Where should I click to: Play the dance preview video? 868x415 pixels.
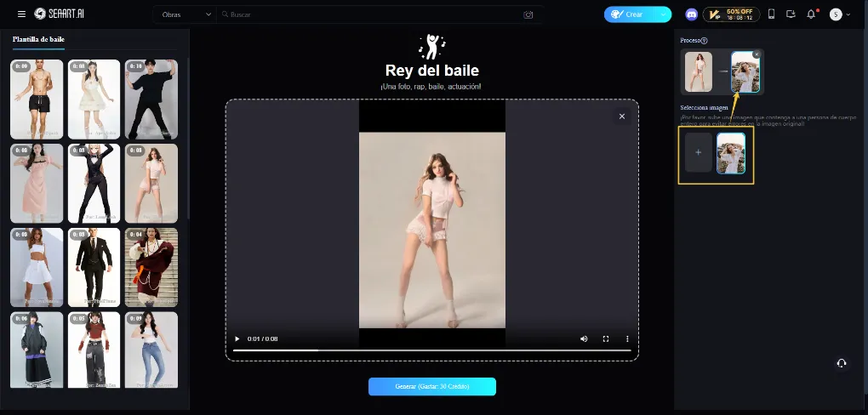[237, 338]
